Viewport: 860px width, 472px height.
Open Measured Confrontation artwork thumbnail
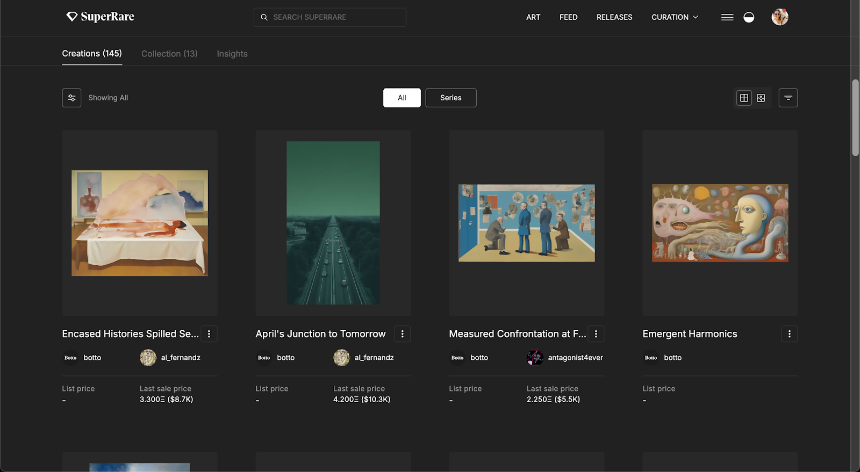point(527,223)
